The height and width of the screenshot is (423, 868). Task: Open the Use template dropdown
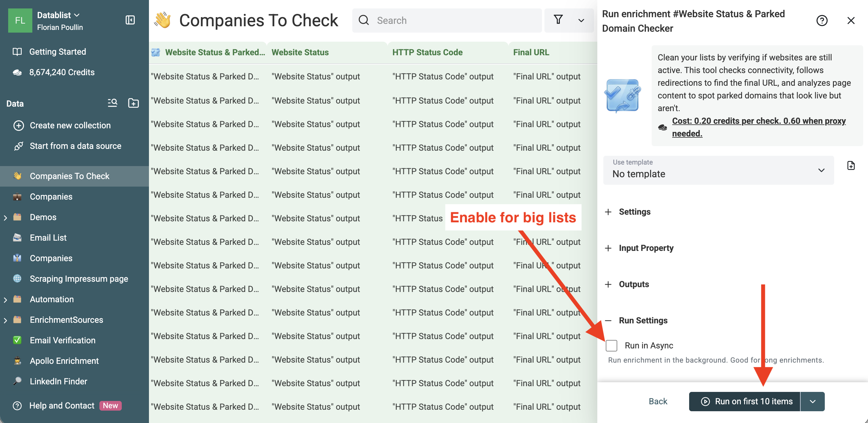click(718, 170)
